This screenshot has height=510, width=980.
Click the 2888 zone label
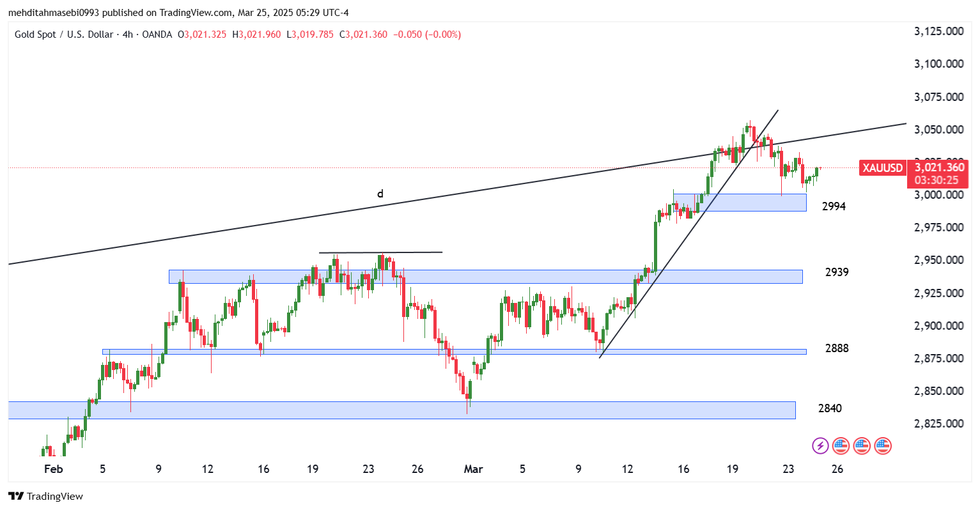click(837, 348)
